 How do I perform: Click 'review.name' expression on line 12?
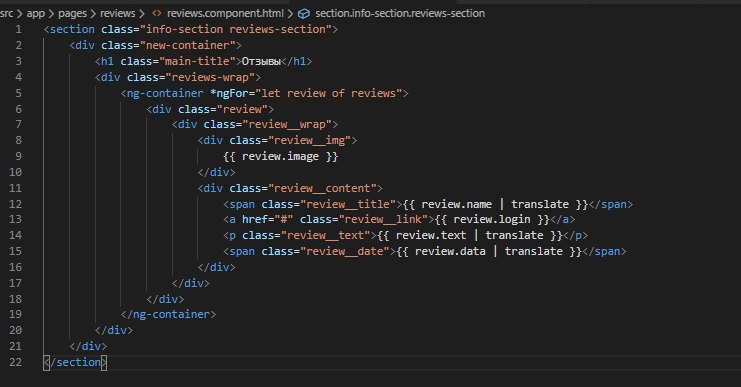[x=457, y=205]
